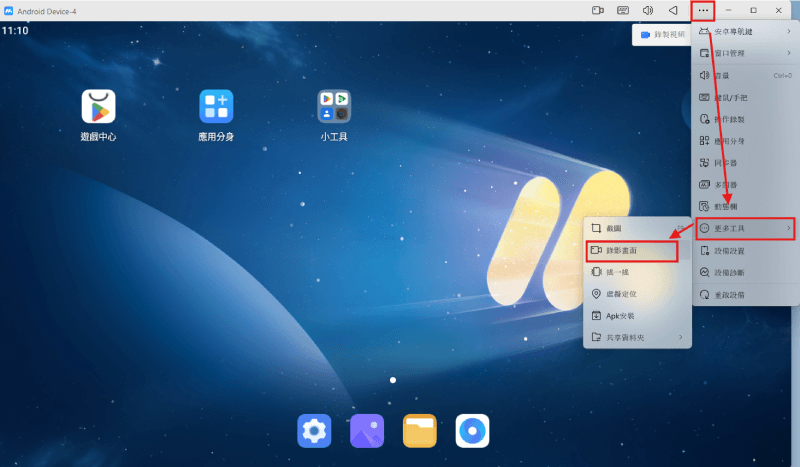Select 音量 volume in the menu
The width and height of the screenshot is (800, 467).
[745, 76]
